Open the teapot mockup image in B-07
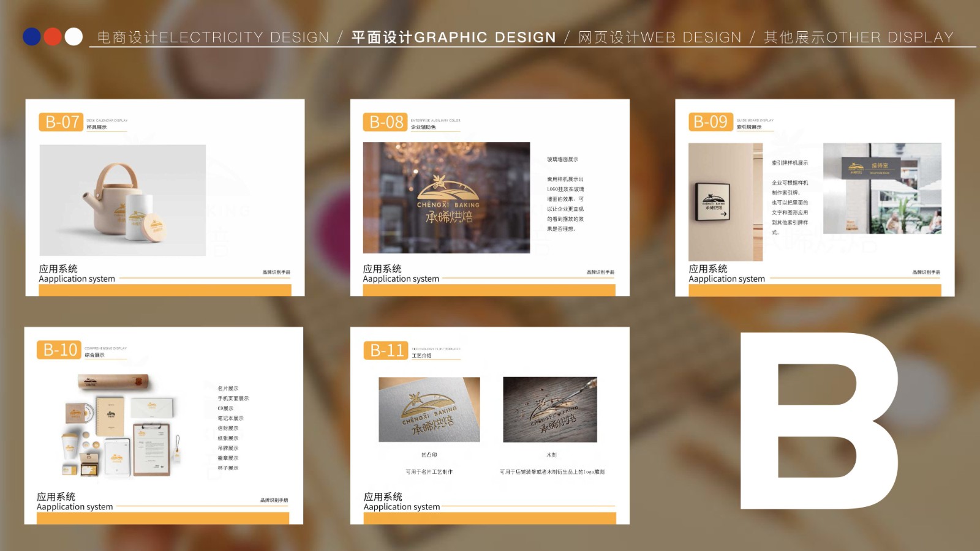 [123, 199]
